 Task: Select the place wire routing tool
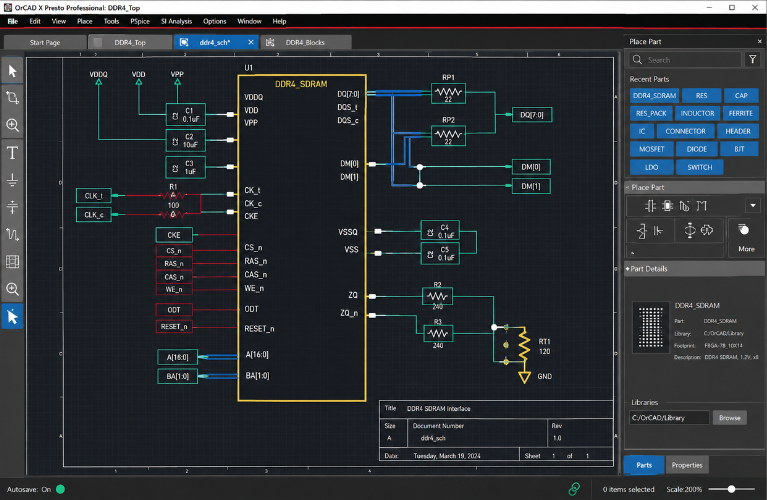[12, 234]
